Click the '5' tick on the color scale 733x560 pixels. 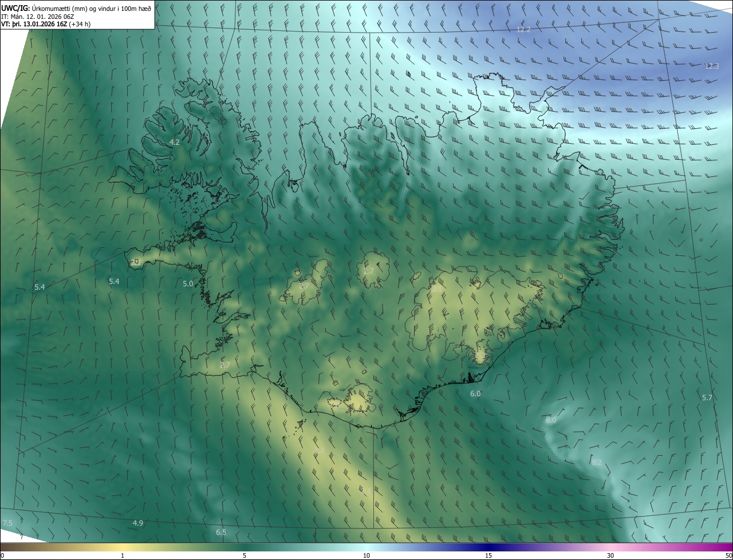tap(245, 555)
